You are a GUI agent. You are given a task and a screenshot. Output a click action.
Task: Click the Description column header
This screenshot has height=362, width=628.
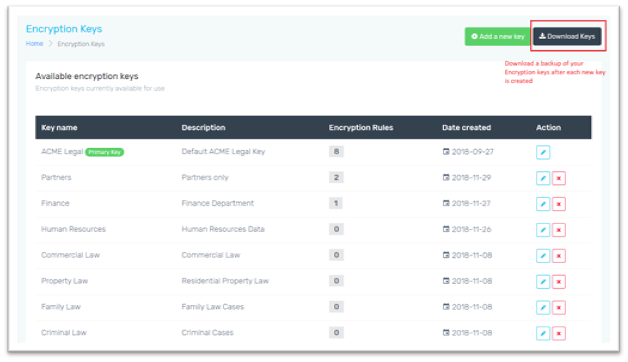pos(203,128)
